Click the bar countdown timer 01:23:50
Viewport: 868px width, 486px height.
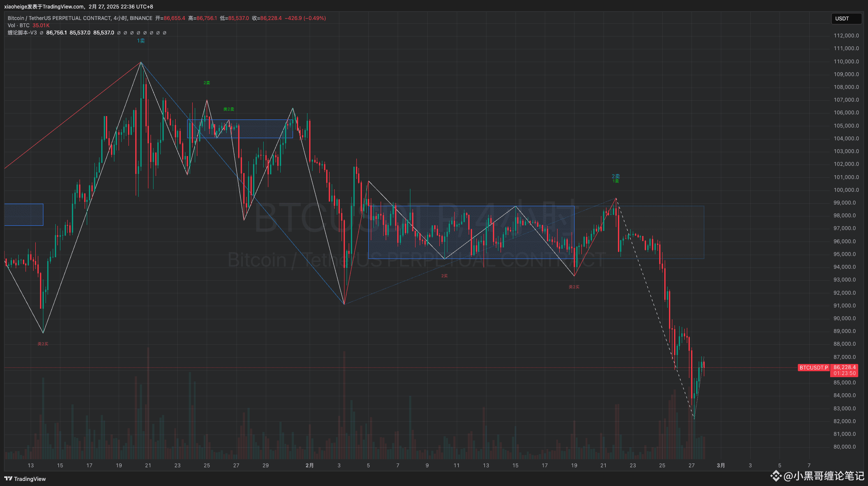click(845, 373)
